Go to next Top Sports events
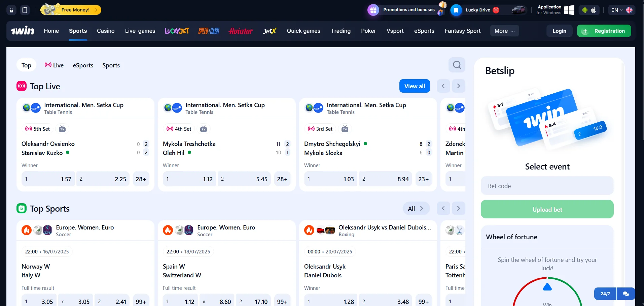Screen dimensions: 644x306 point(458,208)
